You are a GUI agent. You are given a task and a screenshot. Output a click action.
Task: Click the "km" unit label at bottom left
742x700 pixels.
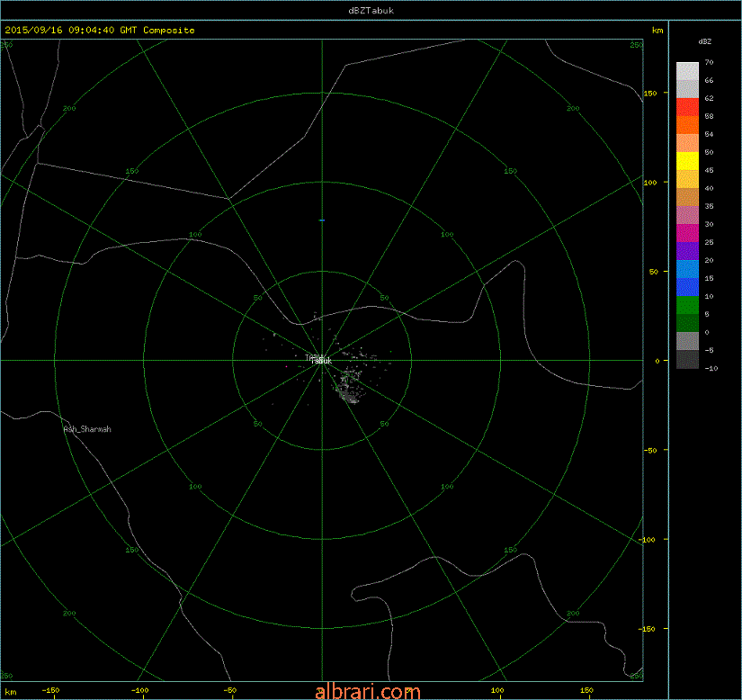click(11, 692)
